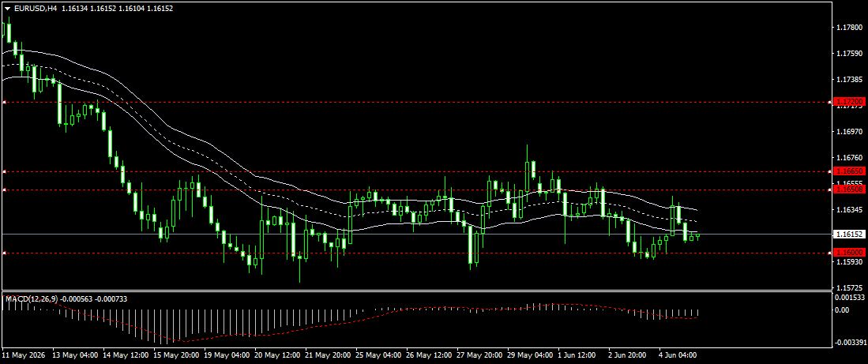
Task: Click the 1.16345 price scale label
Action: (x=850, y=210)
